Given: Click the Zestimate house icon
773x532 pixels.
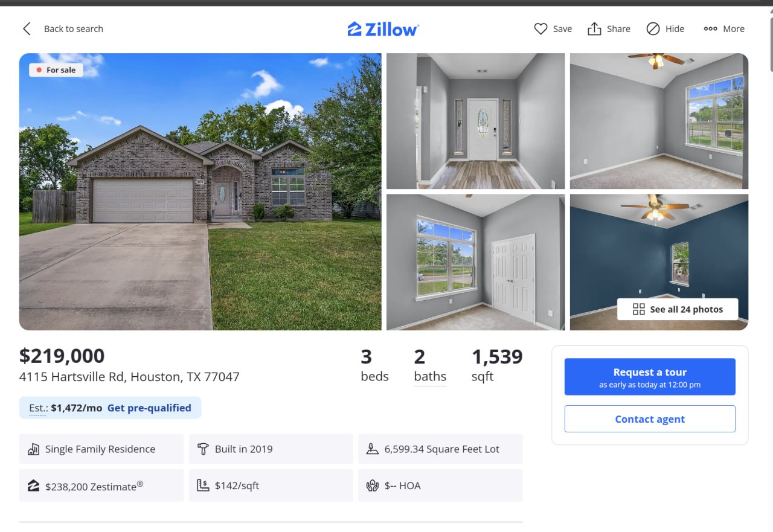Looking at the screenshot, I should (33, 485).
